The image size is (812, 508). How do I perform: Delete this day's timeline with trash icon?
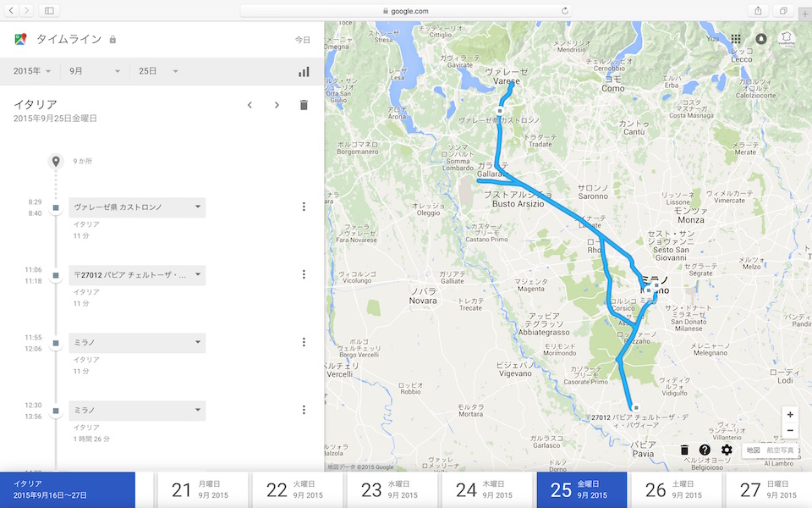tap(304, 105)
